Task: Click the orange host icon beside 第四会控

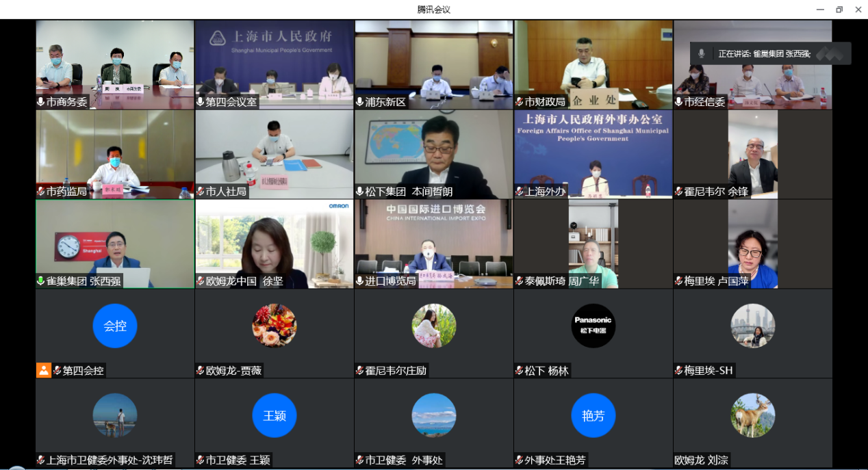Action: pos(44,370)
